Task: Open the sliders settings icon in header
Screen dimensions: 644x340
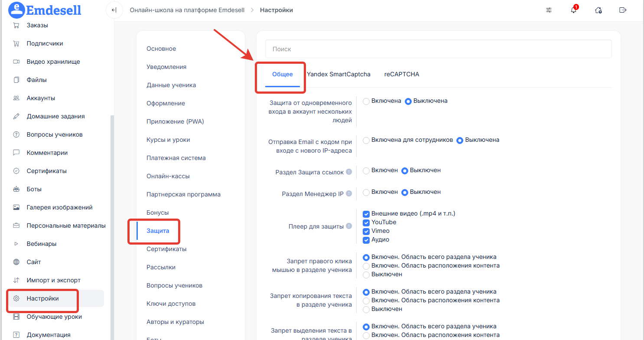Action: click(549, 10)
